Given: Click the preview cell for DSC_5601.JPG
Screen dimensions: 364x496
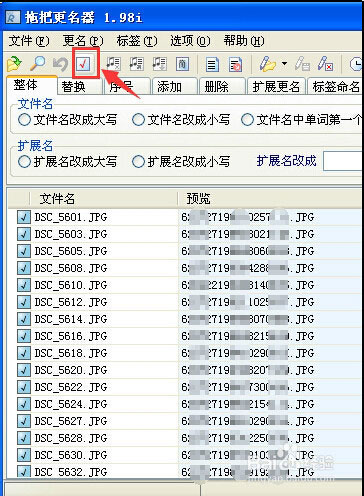Looking at the screenshot, I should pyautogui.click(x=271, y=217).
